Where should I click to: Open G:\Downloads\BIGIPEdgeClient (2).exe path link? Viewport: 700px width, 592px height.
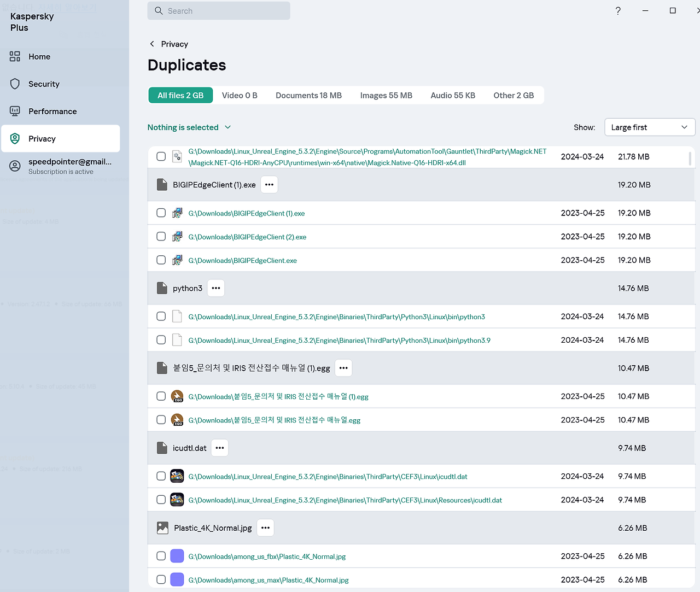click(247, 237)
